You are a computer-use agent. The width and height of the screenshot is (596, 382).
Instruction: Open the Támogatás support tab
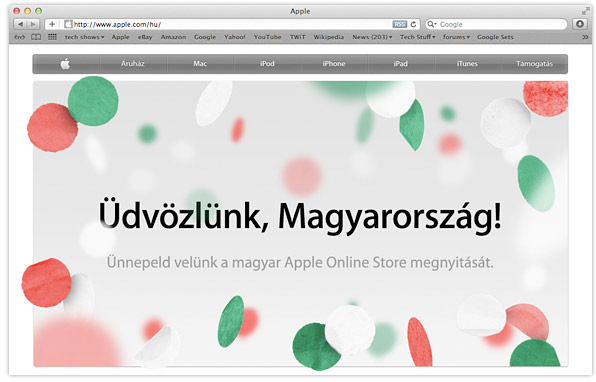tap(534, 64)
